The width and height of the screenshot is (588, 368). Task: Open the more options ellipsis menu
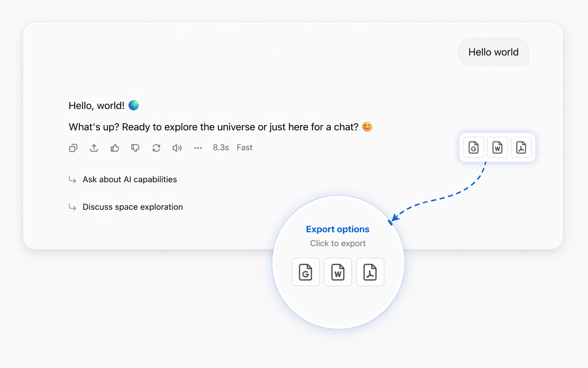tap(198, 148)
